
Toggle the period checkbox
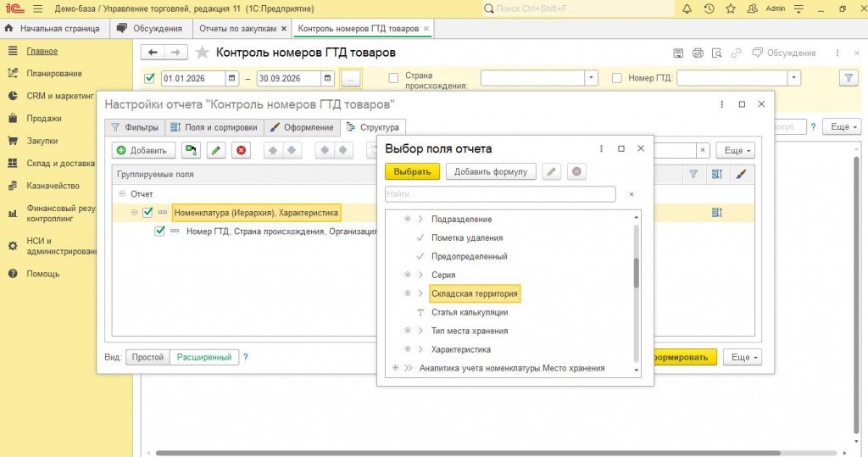pos(149,78)
